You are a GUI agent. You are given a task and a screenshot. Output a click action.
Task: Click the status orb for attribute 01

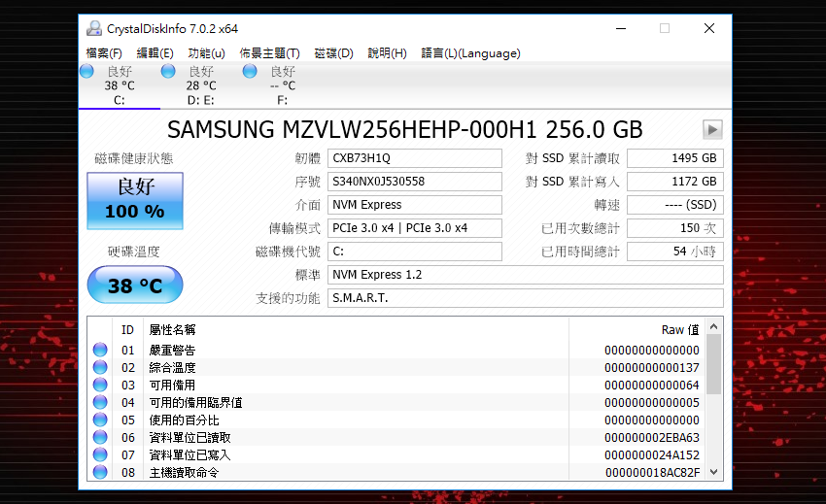click(x=100, y=350)
